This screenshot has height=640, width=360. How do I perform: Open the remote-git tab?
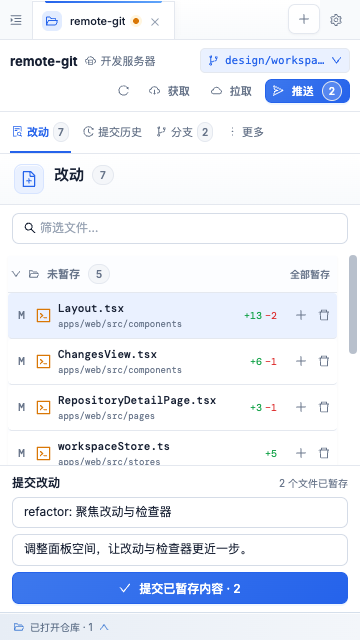(x=103, y=21)
